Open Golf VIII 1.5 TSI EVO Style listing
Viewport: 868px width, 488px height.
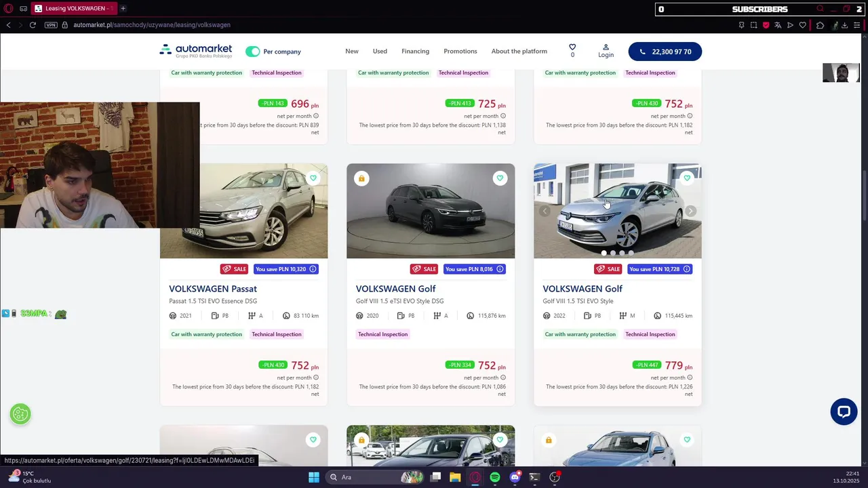578,301
